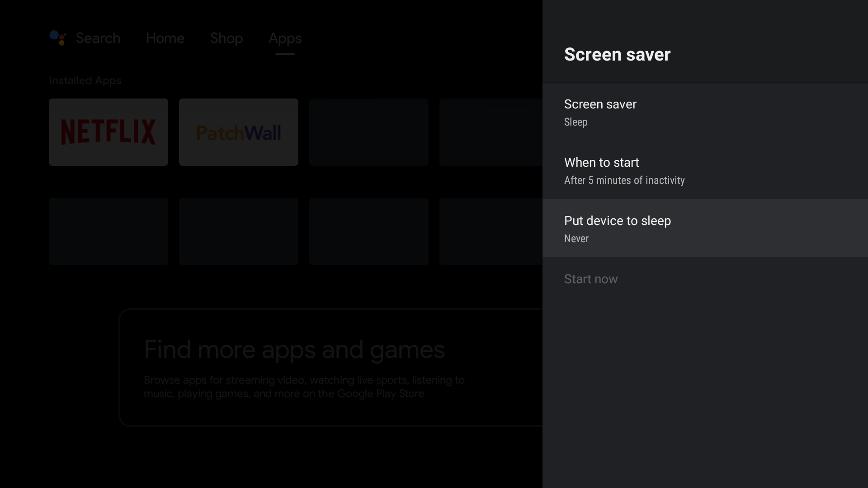Click Start now button
The height and width of the screenshot is (488, 868).
tap(591, 279)
